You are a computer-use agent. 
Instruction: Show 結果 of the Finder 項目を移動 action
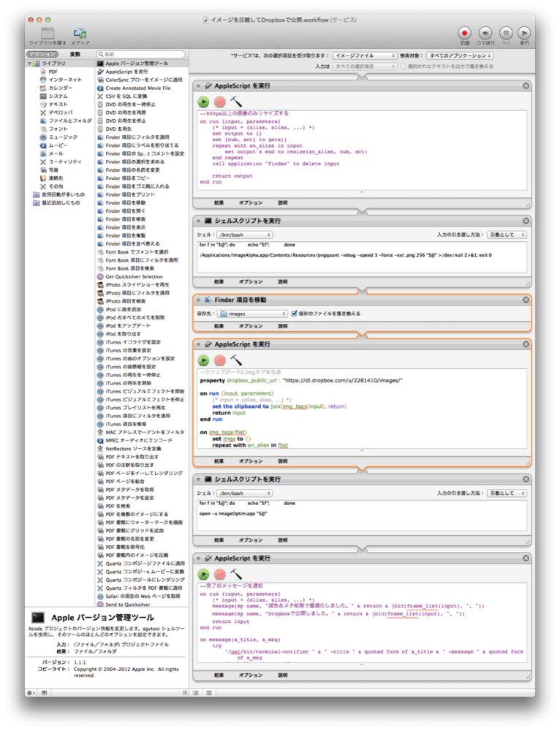pyautogui.click(x=219, y=326)
